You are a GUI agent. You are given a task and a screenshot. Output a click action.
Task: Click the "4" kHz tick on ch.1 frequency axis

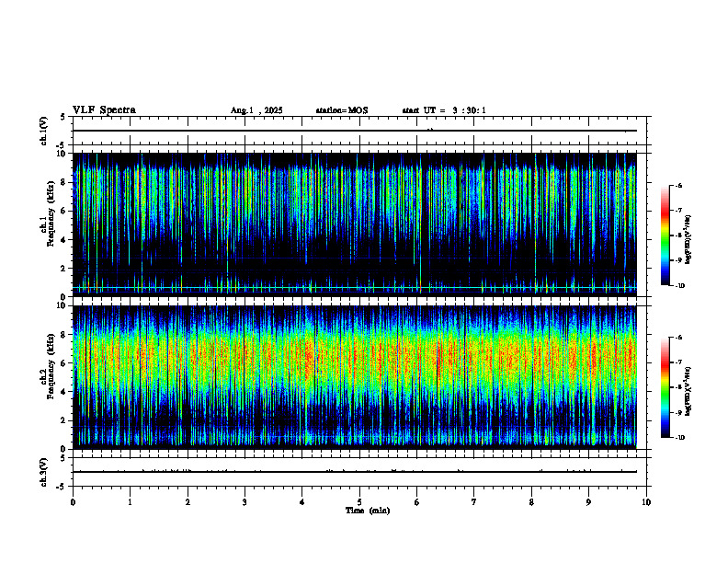[x=64, y=240]
